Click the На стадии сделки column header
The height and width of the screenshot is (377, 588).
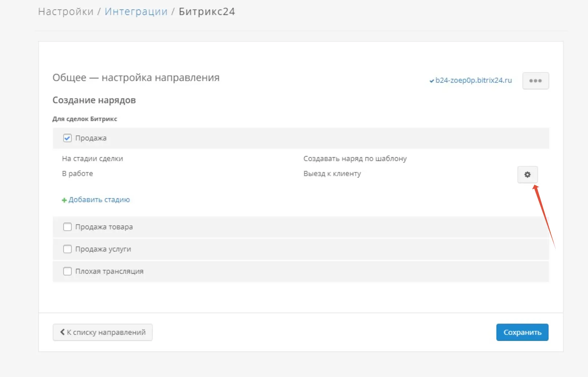[x=92, y=159]
